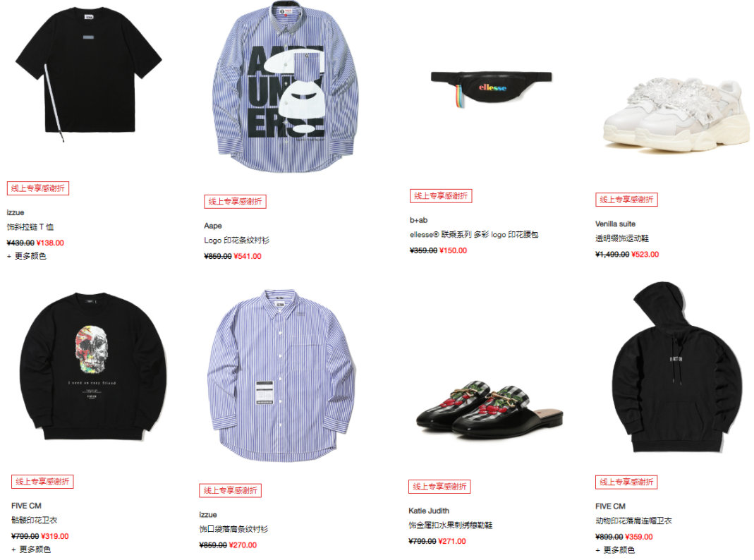Open the Aape striped logo shirt image

286,87
